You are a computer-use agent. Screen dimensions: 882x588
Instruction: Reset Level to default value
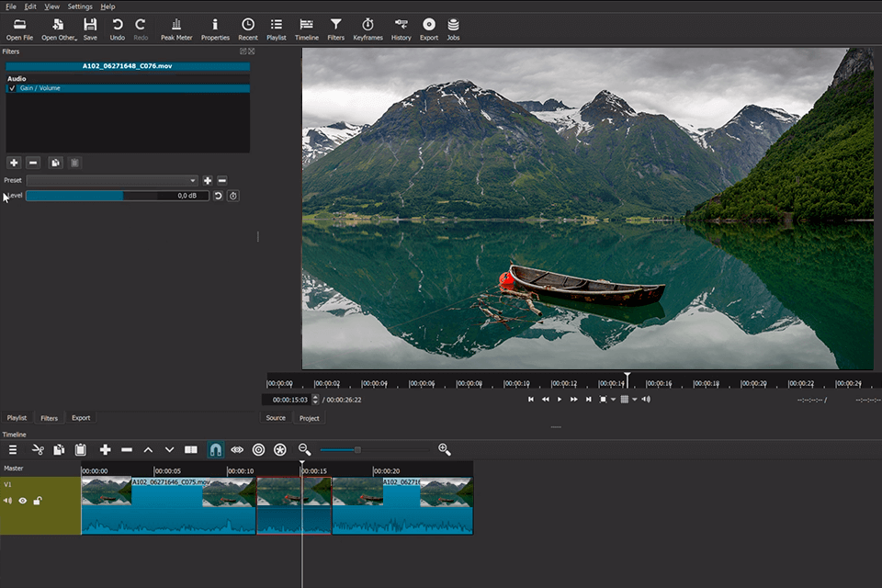[x=219, y=196]
